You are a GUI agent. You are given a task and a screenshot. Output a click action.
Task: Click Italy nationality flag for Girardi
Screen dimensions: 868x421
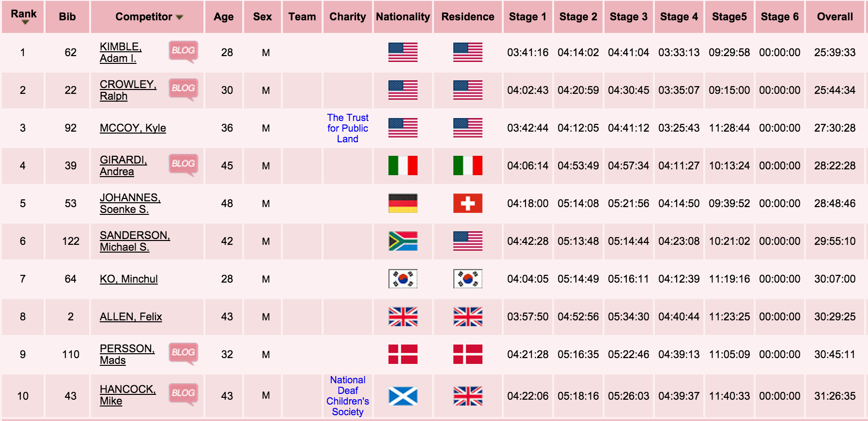[x=403, y=165]
